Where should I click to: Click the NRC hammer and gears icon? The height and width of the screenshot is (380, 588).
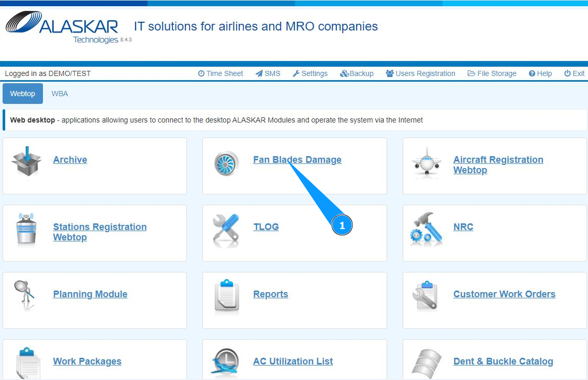(427, 229)
